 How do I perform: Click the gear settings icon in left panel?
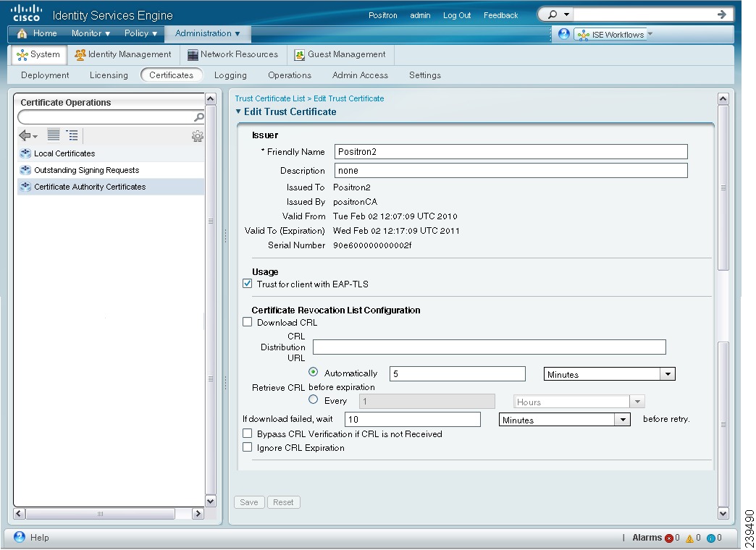197,137
